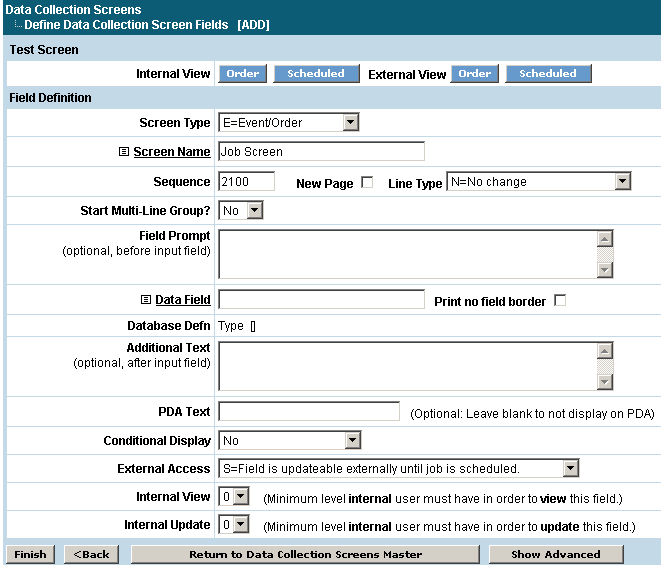Open the Internal Update level dropdown
Viewport: 661px width, 565px height.
(234, 525)
